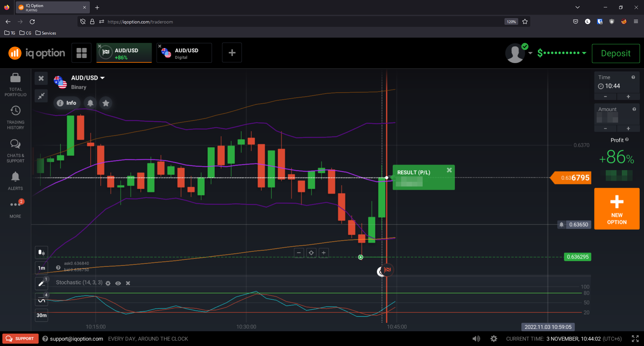Viewport: 644px width, 346px height.
Task: Zoom out chart with minus button
Action: 299,253
